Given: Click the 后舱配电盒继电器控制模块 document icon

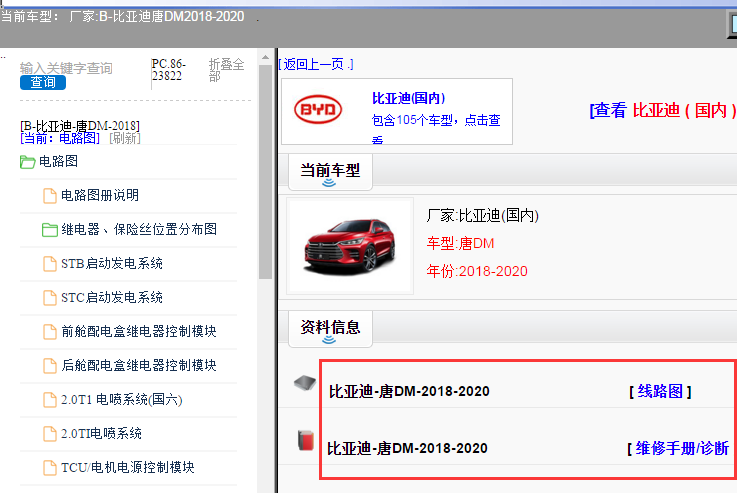Looking at the screenshot, I should tap(50, 365).
